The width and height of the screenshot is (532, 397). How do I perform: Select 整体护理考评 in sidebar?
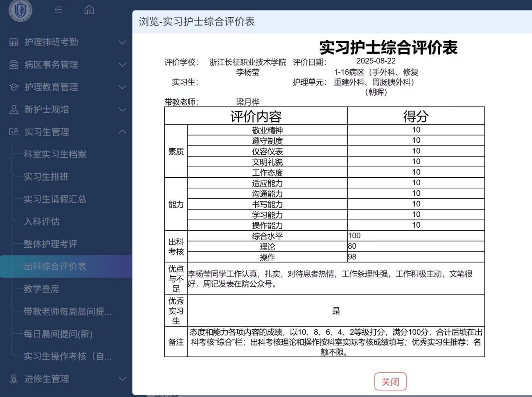click(50, 244)
